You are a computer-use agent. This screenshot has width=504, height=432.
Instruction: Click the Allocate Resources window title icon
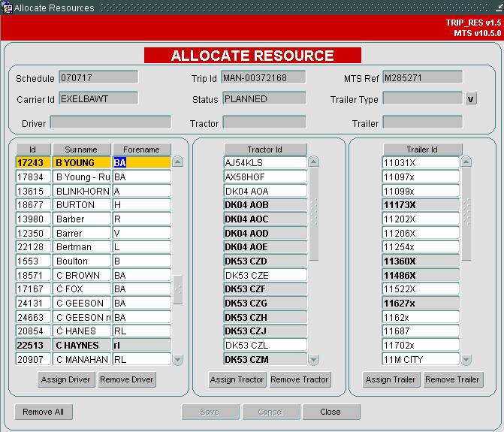[x=7, y=8]
